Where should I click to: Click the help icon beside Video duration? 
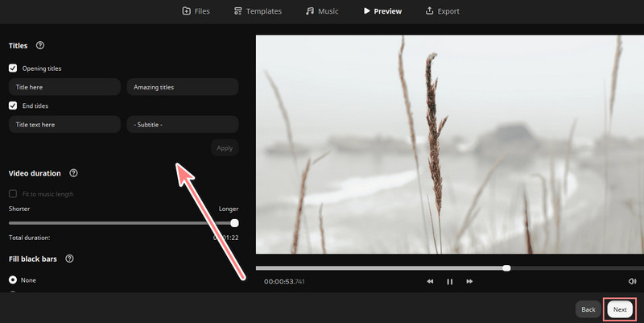click(x=73, y=173)
